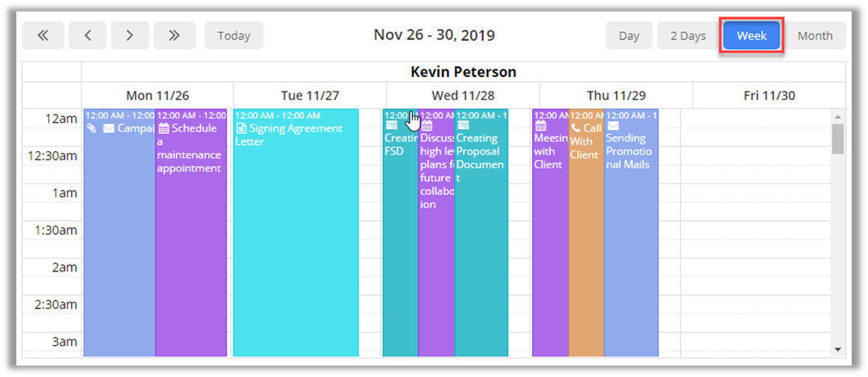This screenshot has height=377, width=868.
Task: Click phone icon on Call With Client
Action: point(575,128)
